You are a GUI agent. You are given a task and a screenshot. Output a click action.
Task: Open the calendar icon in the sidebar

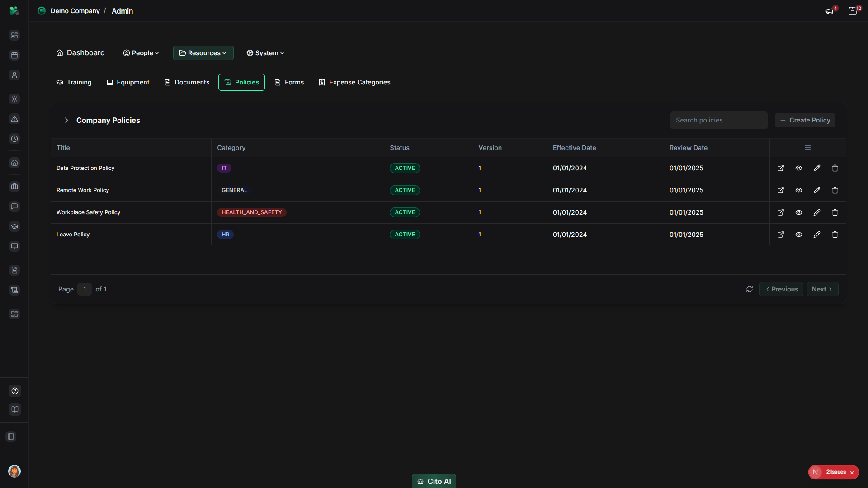pyautogui.click(x=14, y=55)
